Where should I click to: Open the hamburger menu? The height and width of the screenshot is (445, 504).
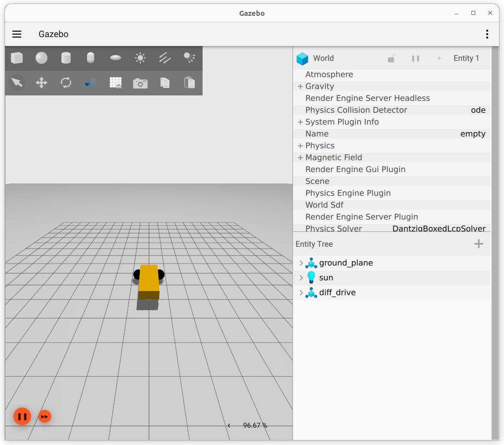17,34
